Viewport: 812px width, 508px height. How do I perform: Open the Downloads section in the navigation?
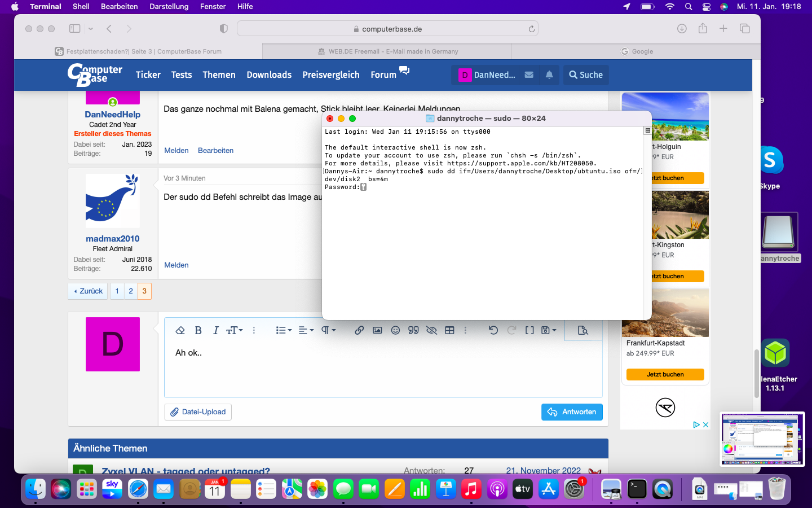pyautogui.click(x=269, y=75)
